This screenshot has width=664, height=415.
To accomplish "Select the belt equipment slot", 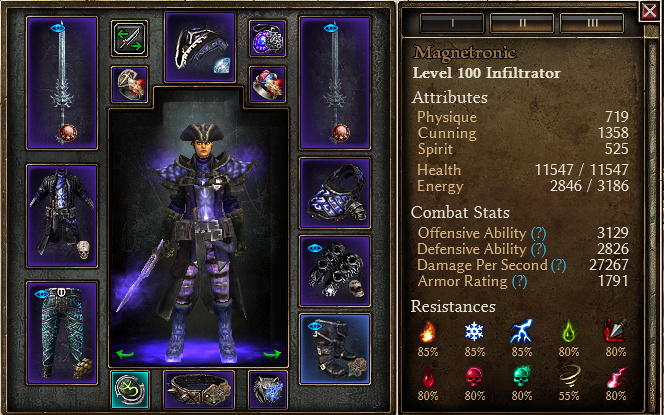I will click(199, 388).
